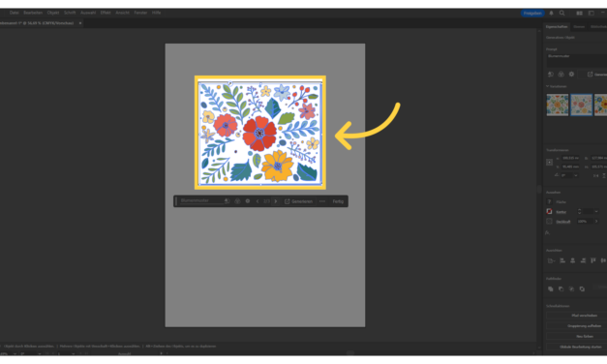Click the Prompt text field in properties panel
The height and width of the screenshot is (364, 607).
click(576, 60)
